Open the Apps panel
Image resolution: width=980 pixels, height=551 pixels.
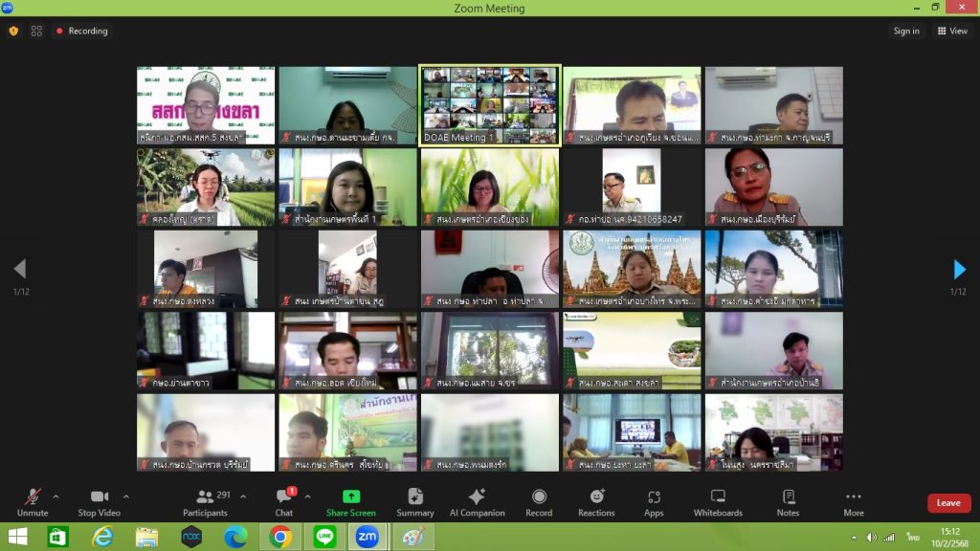pos(654,503)
